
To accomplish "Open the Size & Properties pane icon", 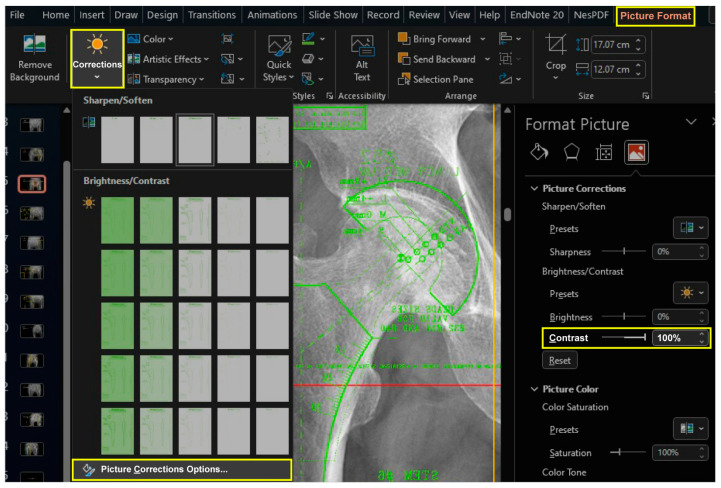I will [x=603, y=152].
